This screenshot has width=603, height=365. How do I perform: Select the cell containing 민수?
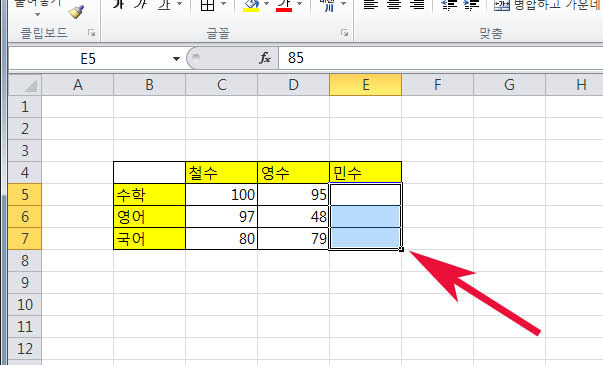click(365, 172)
